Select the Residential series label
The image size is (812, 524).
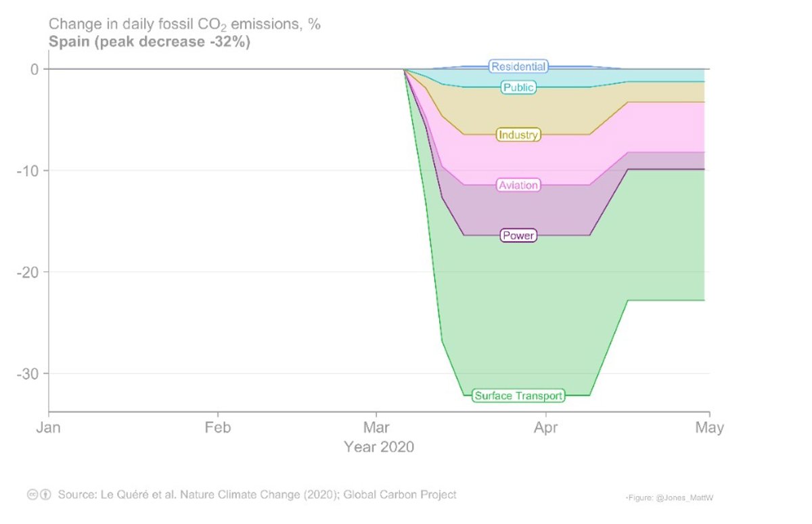[518, 66]
